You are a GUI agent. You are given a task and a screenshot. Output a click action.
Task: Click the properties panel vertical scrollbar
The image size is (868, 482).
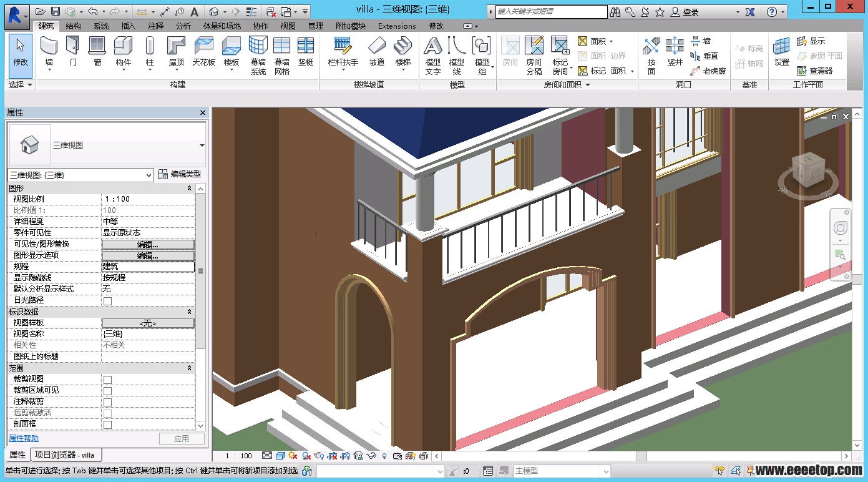click(x=200, y=271)
